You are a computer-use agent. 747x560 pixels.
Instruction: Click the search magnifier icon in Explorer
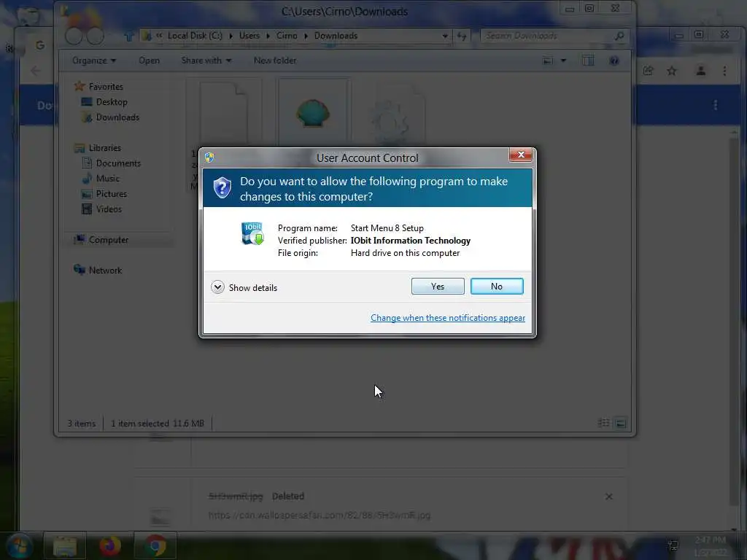[x=619, y=36]
